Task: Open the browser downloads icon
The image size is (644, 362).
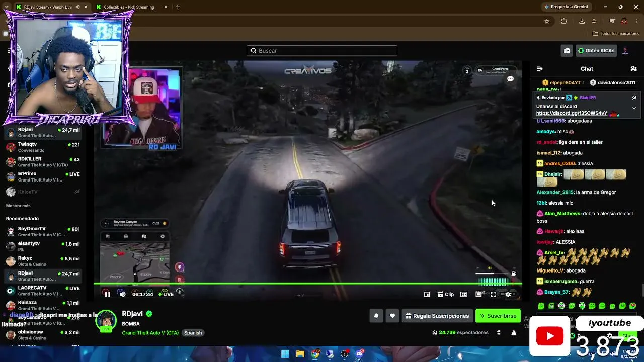Action: [582, 21]
